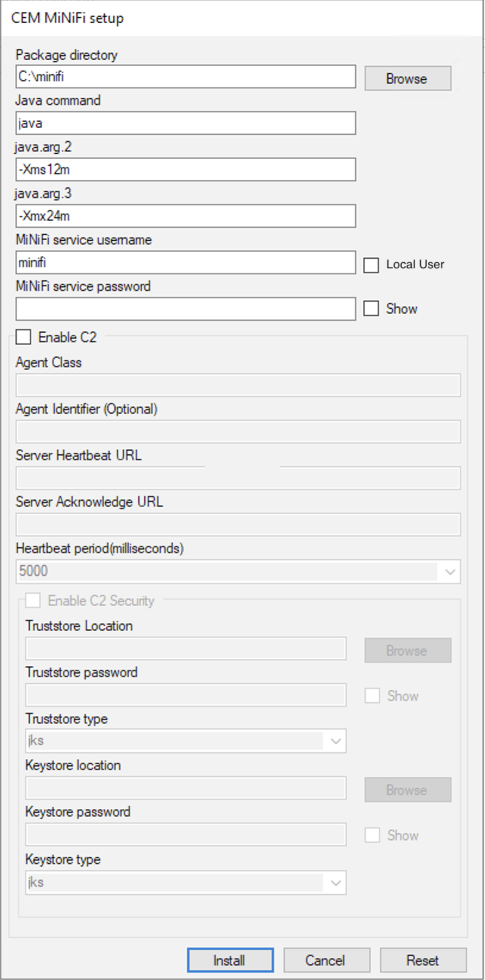Click the java.arg.3 field showing -Xmx24m
Image resolution: width=485 pixels, height=980 pixels.
click(x=185, y=216)
